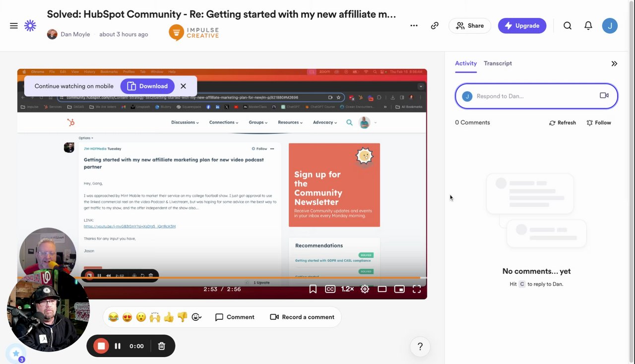Record a video reply using the camera icon in comment field
This screenshot has width=635, height=364.
tap(604, 96)
